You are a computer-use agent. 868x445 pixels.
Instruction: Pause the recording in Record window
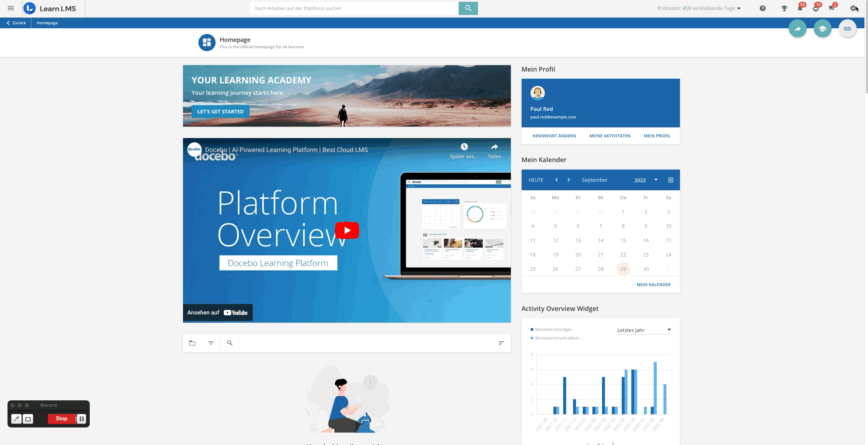pyautogui.click(x=82, y=419)
